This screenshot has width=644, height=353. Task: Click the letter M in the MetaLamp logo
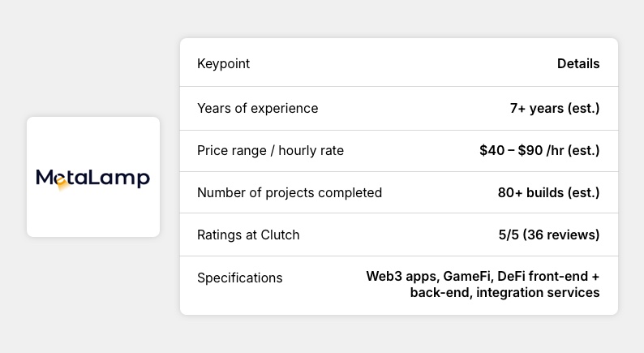click(x=45, y=177)
